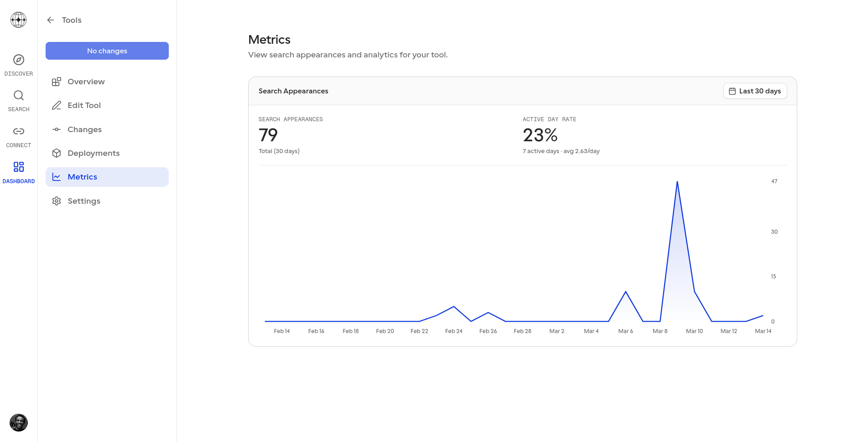Click the Overview squares icon
Screen dimensions: 868x442
click(x=57, y=82)
